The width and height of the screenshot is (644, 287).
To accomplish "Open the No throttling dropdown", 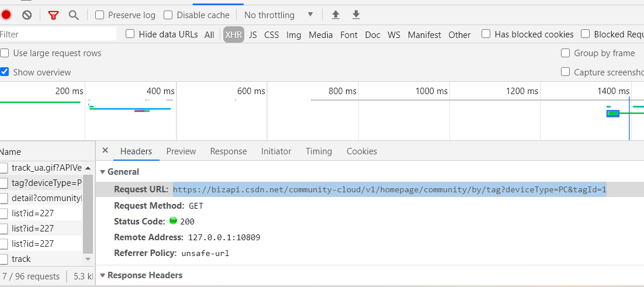I will (x=279, y=15).
